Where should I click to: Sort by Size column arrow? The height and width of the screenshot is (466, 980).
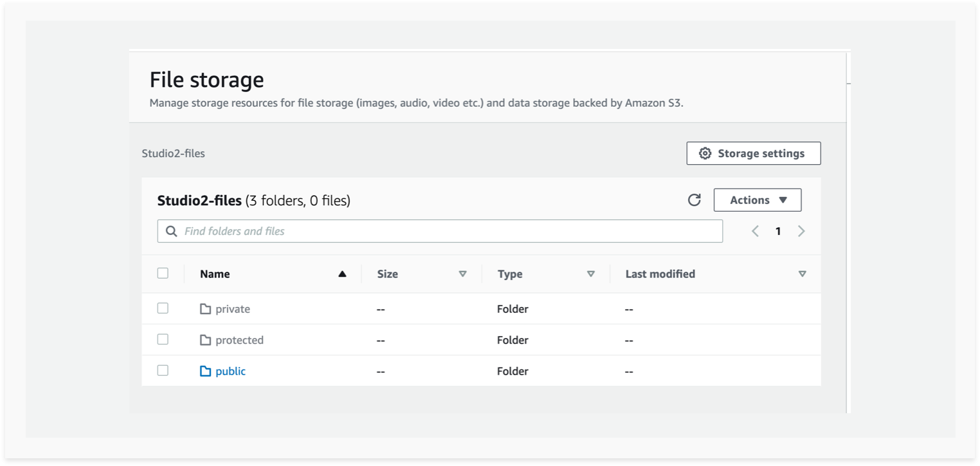click(x=462, y=274)
